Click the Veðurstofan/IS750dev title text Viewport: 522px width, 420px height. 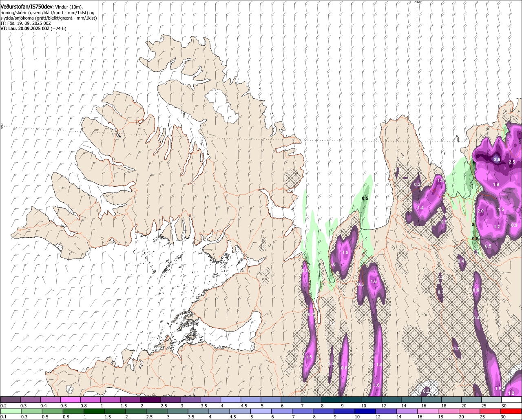(x=27, y=7)
